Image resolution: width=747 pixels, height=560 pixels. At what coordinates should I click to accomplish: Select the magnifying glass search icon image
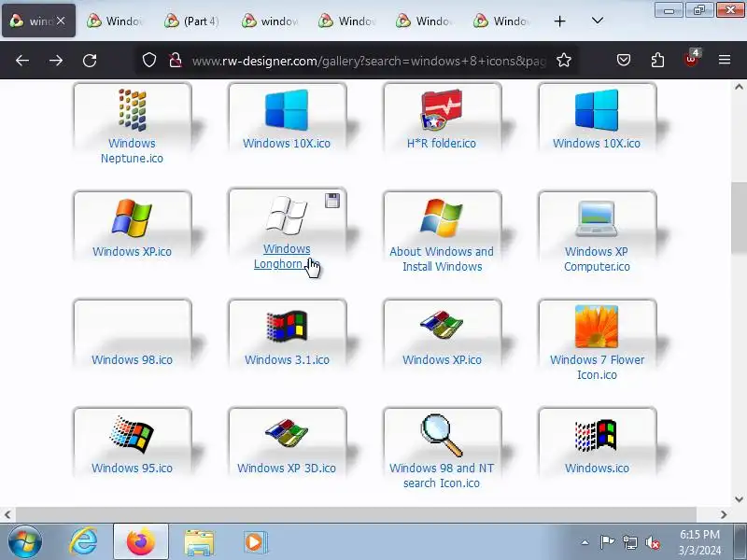click(x=442, y=435)
